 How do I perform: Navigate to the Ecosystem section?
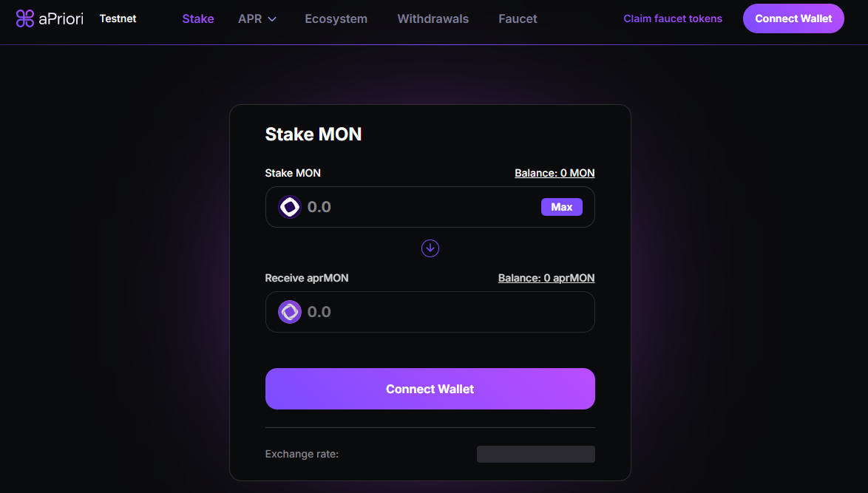coord(336,18)
